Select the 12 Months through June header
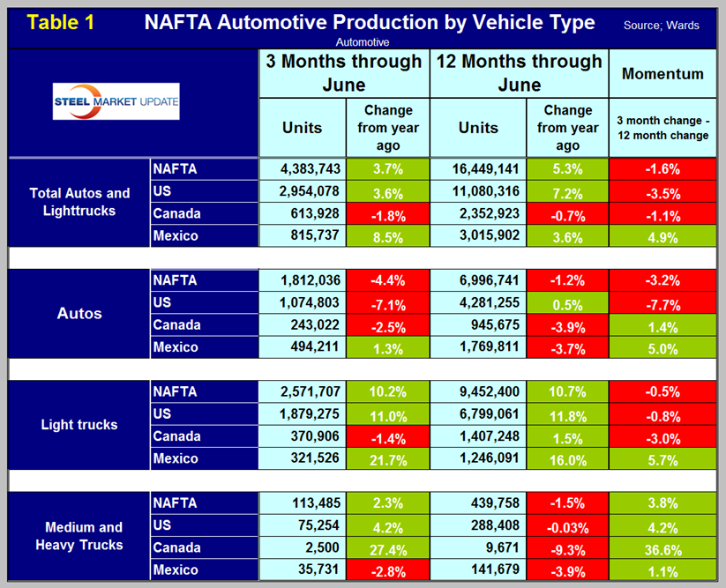Screen dimensions: 726x588 (x=518, y=73)
